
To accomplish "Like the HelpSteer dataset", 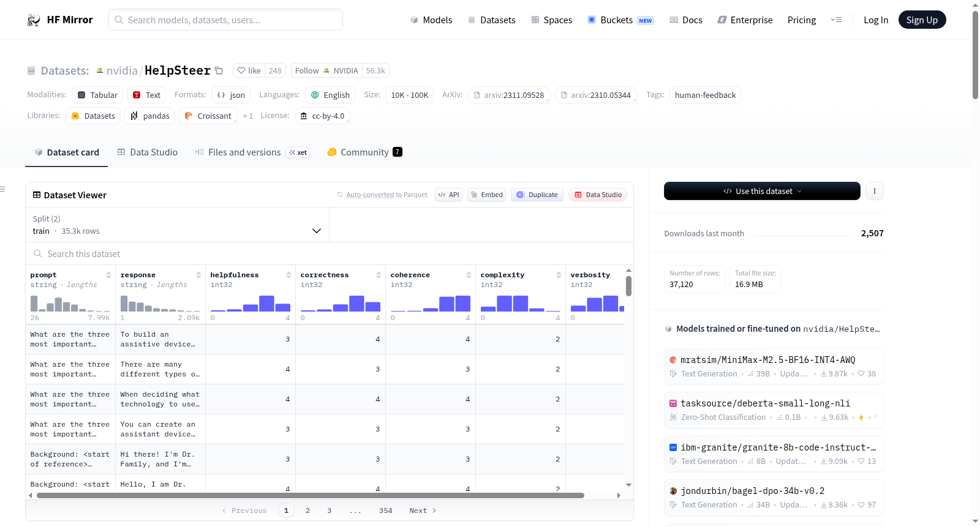I will coord(249,70).
